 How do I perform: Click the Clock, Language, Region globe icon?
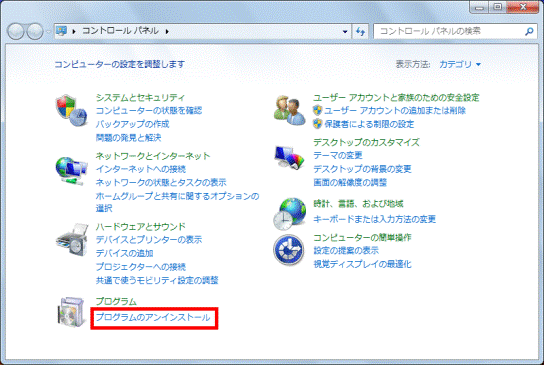(290, 214)
